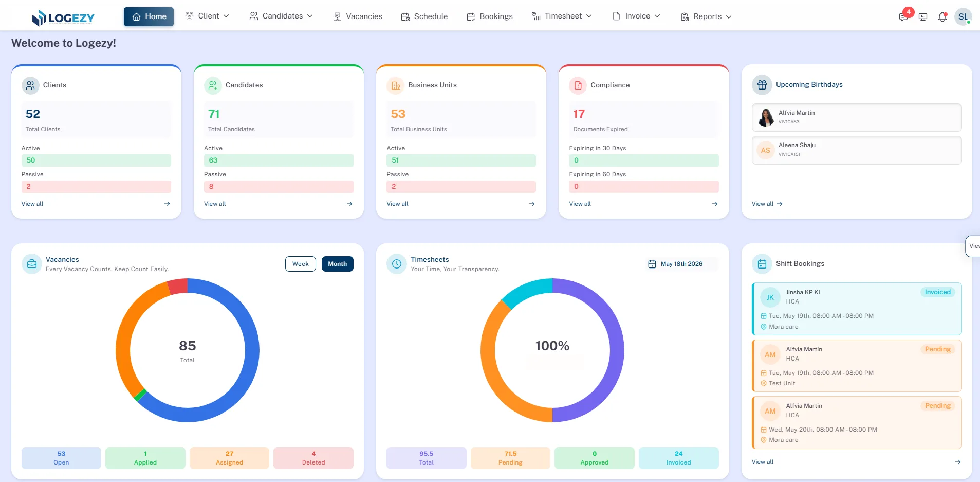Click the Business Units View all arrow
The height and width of the screenshot is (482, 980).
point(532,204)
